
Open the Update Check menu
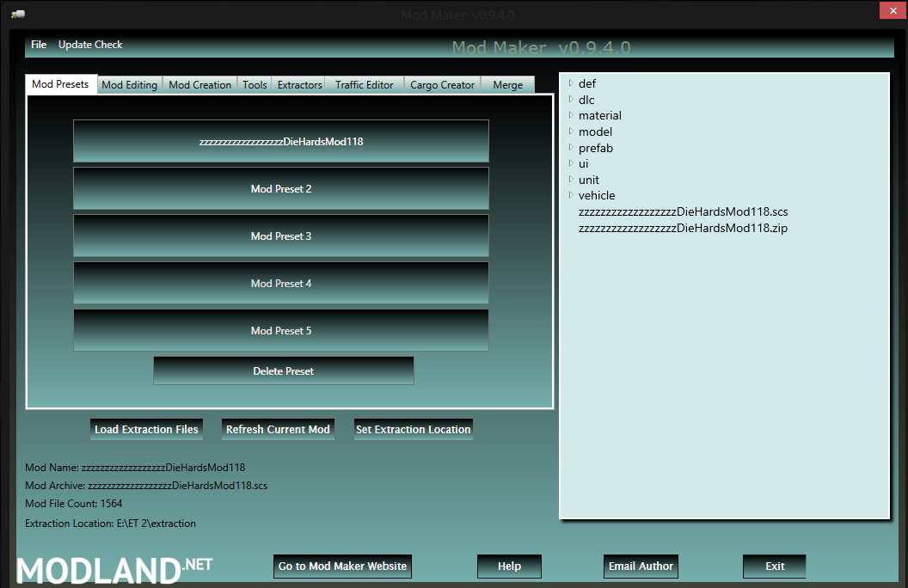point(90,45)
